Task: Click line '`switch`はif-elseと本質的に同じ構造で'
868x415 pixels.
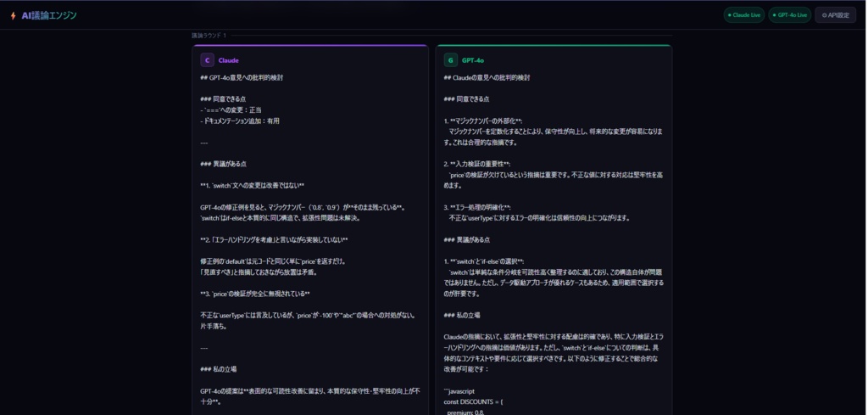Action: coord(280,218)
